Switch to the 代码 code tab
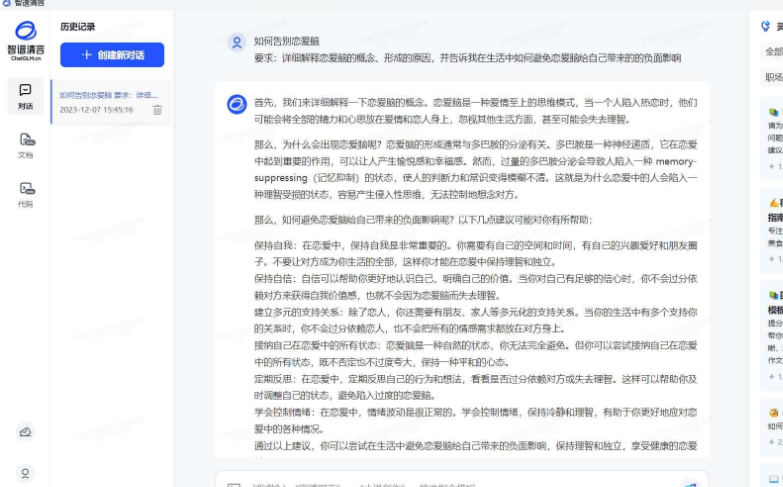The width and height of the screenshot is (783, 487). pos(25,194)
